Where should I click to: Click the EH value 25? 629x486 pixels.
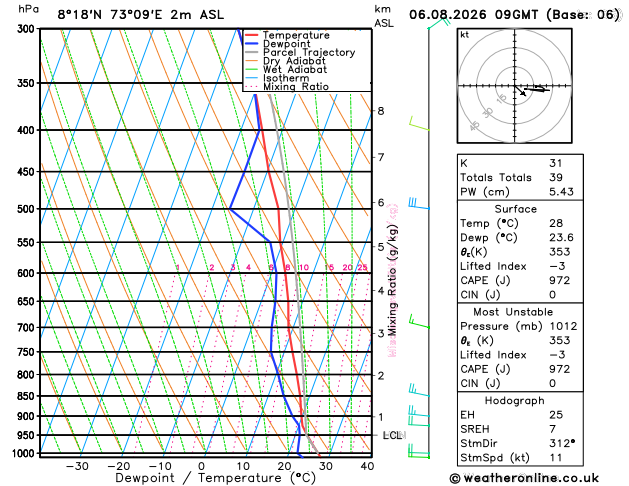(556, 415)
